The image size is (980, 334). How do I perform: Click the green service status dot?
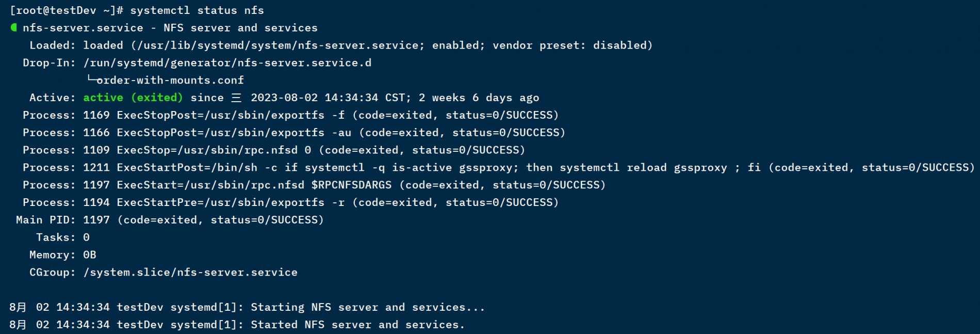(x=14, y=27)
